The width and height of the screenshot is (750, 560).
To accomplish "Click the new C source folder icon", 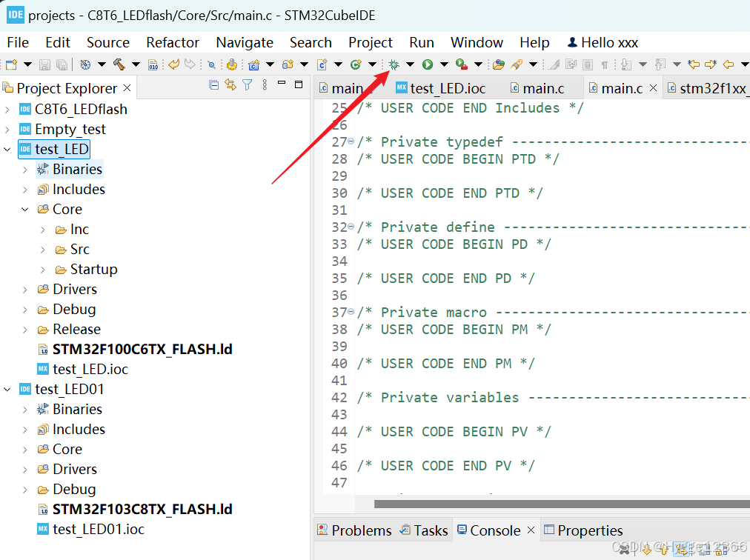I will tap(288, 64).
